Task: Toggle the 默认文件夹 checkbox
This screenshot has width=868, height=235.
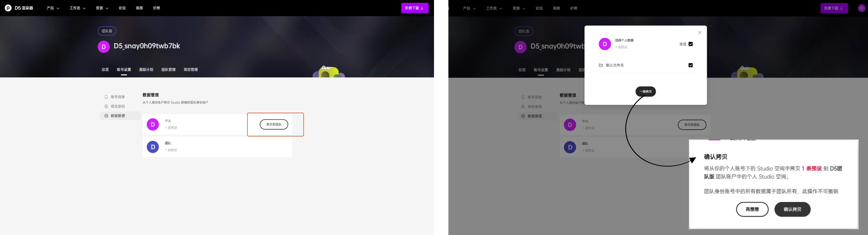Action: (x=691, y=65)
